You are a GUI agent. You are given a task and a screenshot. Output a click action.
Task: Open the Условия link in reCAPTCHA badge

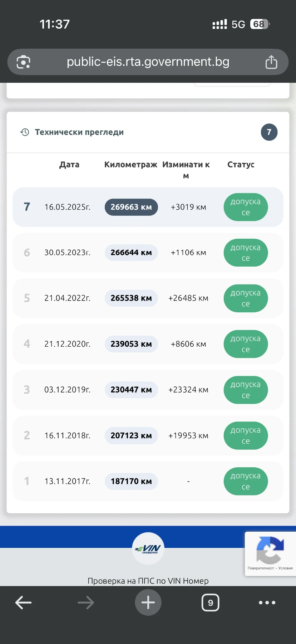point(286,568)
